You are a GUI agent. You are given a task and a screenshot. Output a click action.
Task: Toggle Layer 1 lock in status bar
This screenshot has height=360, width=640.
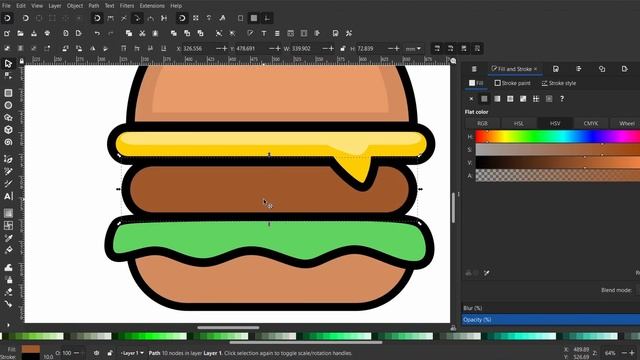click(x=110, y=353)
